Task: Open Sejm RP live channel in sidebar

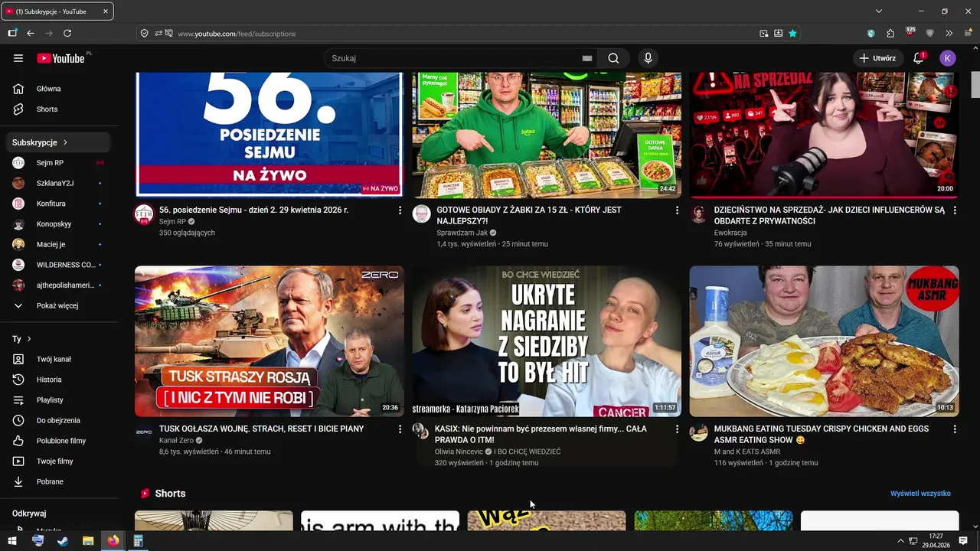Action: click(59, 163)
